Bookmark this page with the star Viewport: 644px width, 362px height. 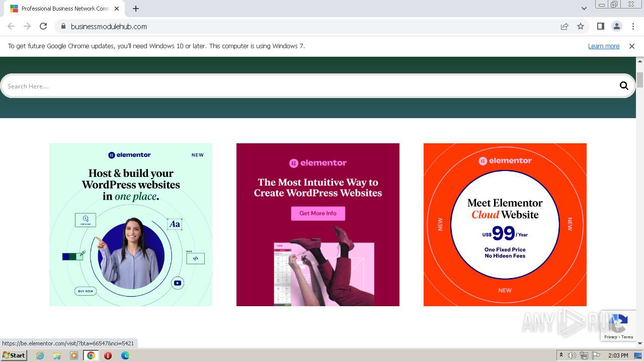coord(581,26)
